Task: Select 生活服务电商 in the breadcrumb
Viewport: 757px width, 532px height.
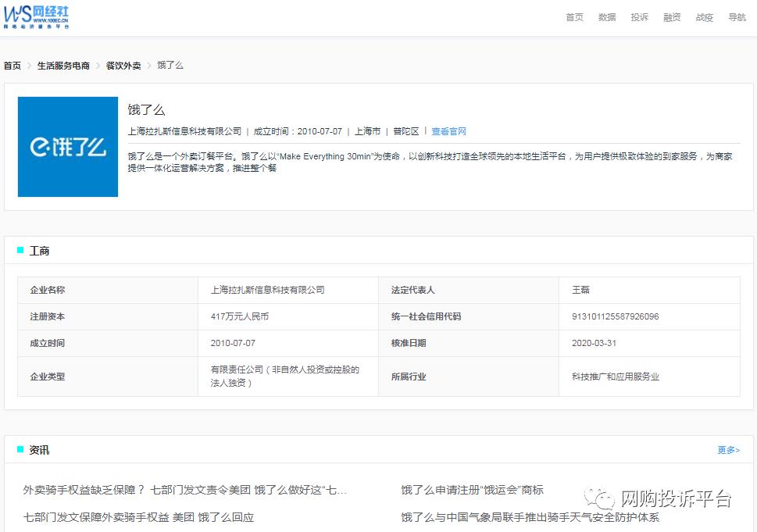Action: coord(64,66)
